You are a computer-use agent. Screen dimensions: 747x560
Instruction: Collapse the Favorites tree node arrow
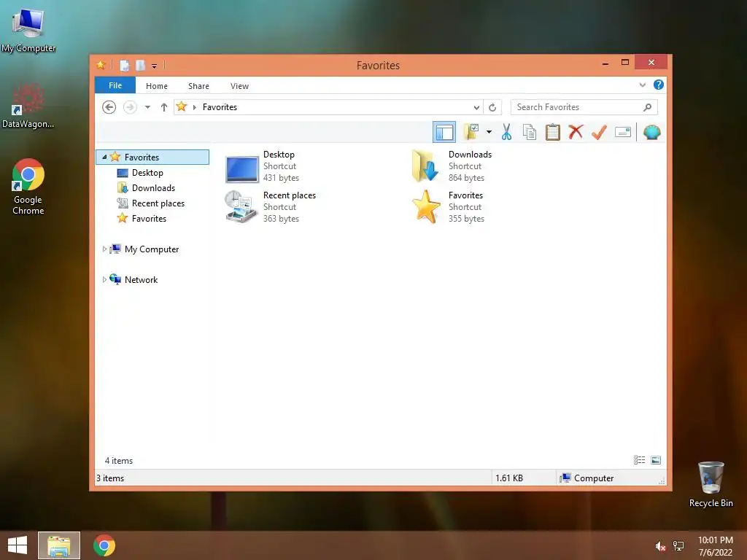click(104, 157)
